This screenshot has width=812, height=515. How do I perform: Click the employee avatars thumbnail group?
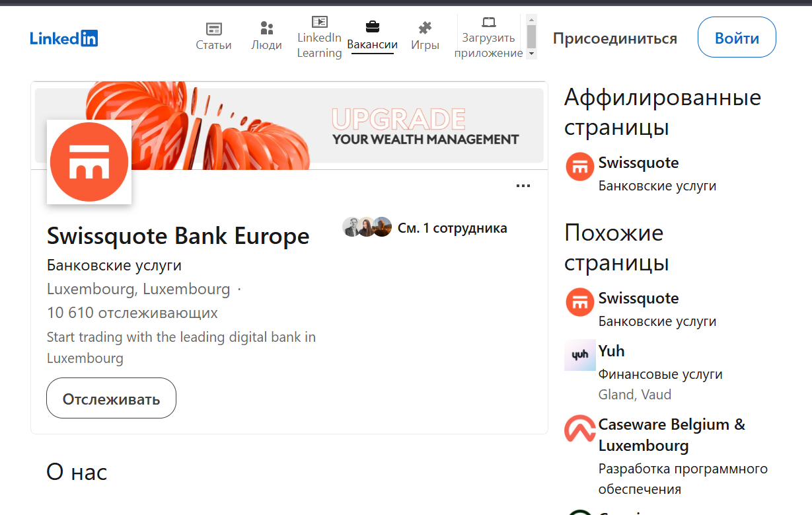(367, 227)
